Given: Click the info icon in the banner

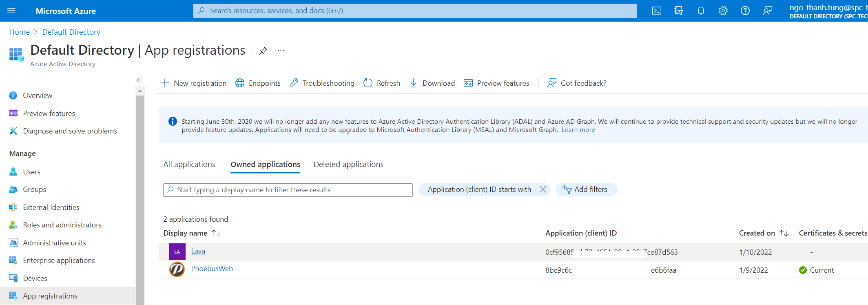Looking at the screenshot, I should coord(173,121).
